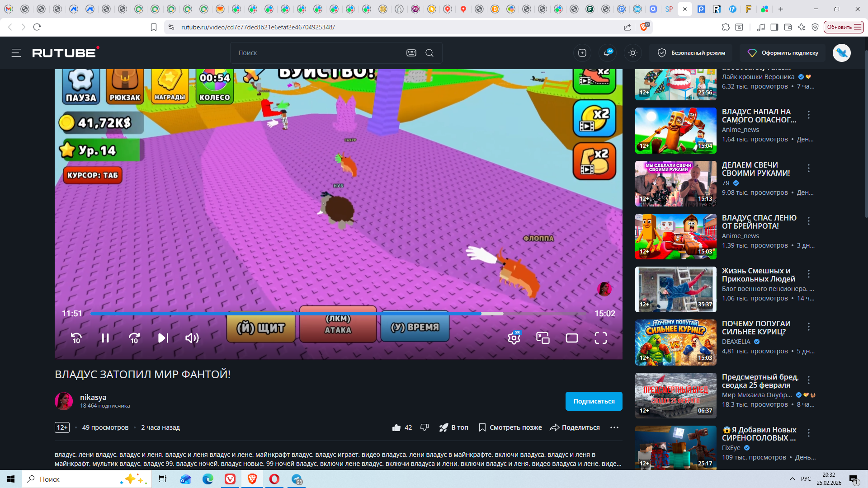The image size is (868, 488).
Task: Open notifications bell
Action: pyautogui.click(x=607, y=53)
